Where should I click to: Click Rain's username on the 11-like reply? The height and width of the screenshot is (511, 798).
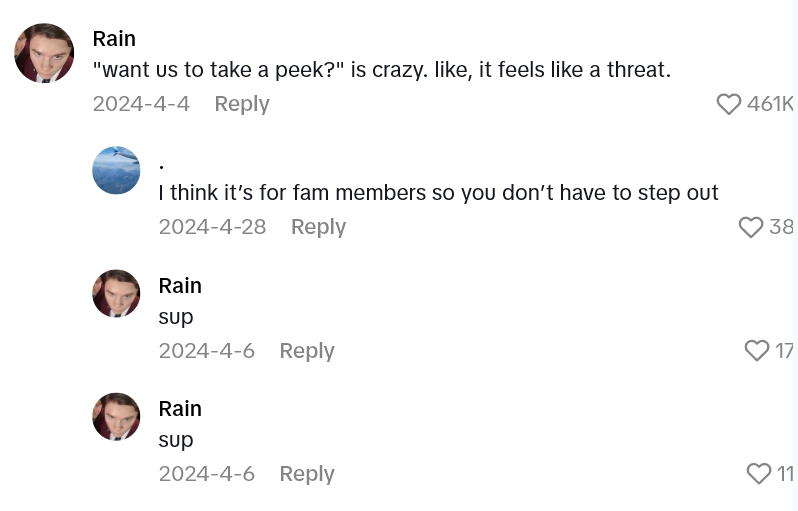[180, 409]
